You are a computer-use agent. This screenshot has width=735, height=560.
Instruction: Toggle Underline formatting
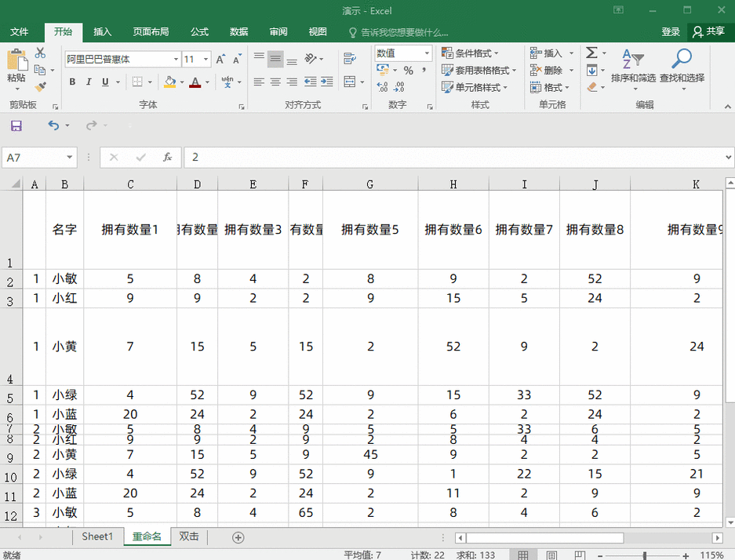(105, 82)
